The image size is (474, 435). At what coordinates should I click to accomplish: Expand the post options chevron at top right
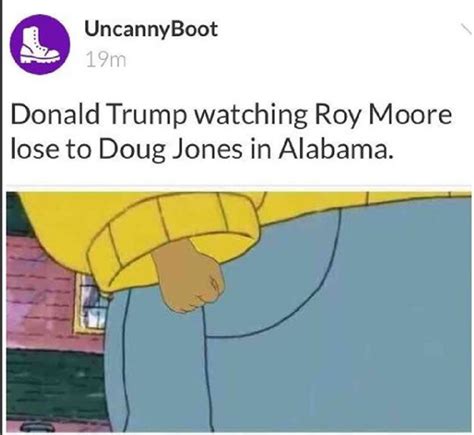click(x=466, y=29)
